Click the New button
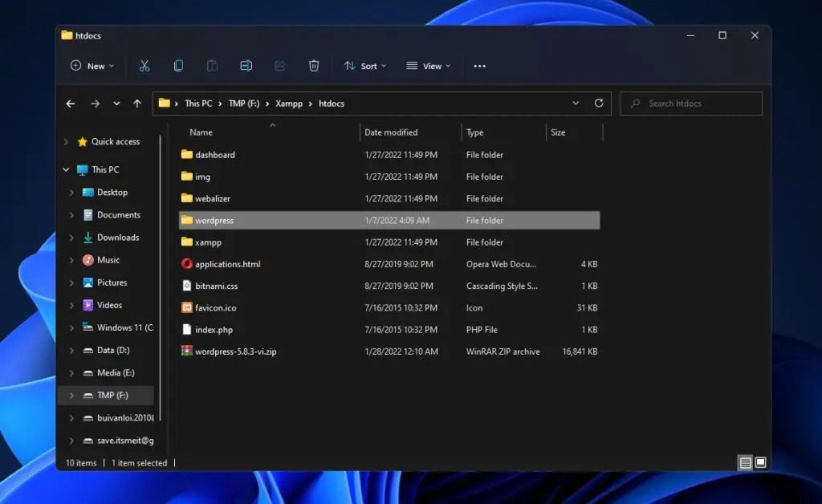 [x=92, y=66]
